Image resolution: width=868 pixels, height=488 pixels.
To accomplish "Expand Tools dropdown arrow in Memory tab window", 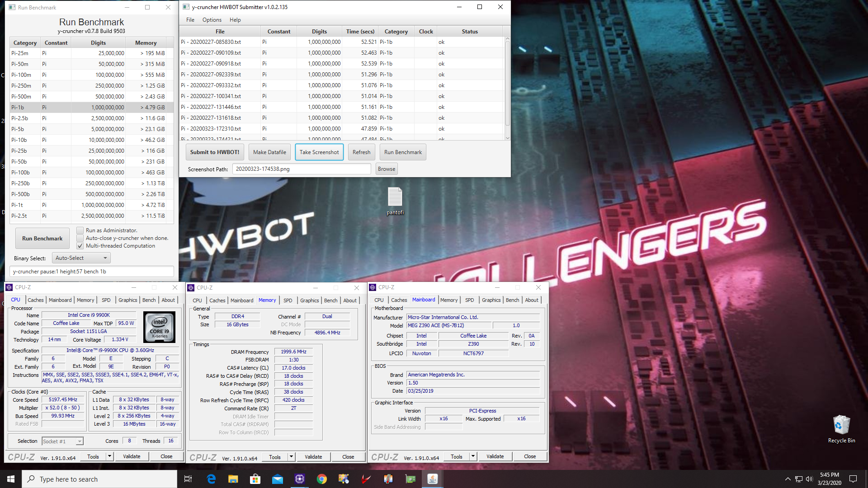I will (x=291, y=457).
